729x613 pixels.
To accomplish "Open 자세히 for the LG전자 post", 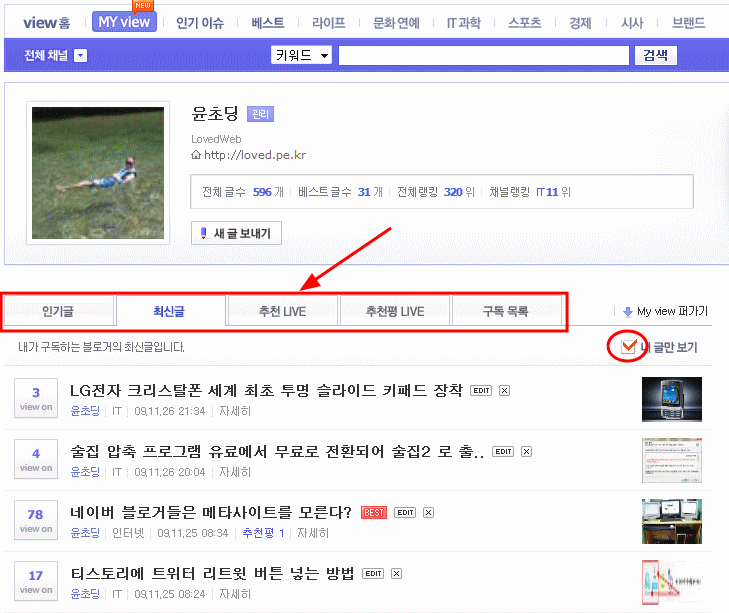I will (235, 411).
